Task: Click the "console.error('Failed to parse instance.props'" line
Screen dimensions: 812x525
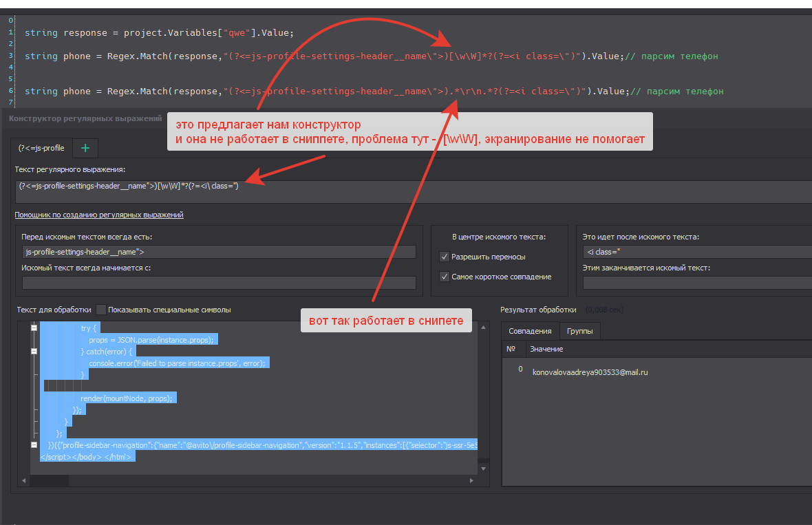Action: click(x=177, y=363)
